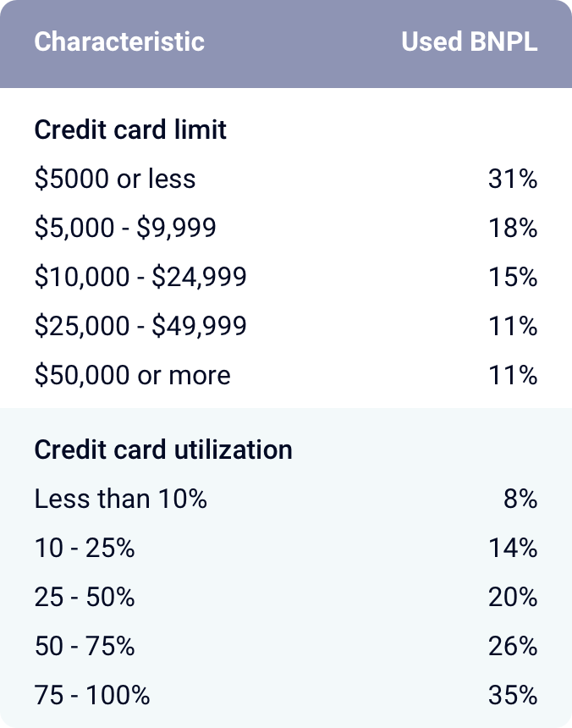
Task: Select the $5,000 - $9,999 row label
Action: [125, 229]
